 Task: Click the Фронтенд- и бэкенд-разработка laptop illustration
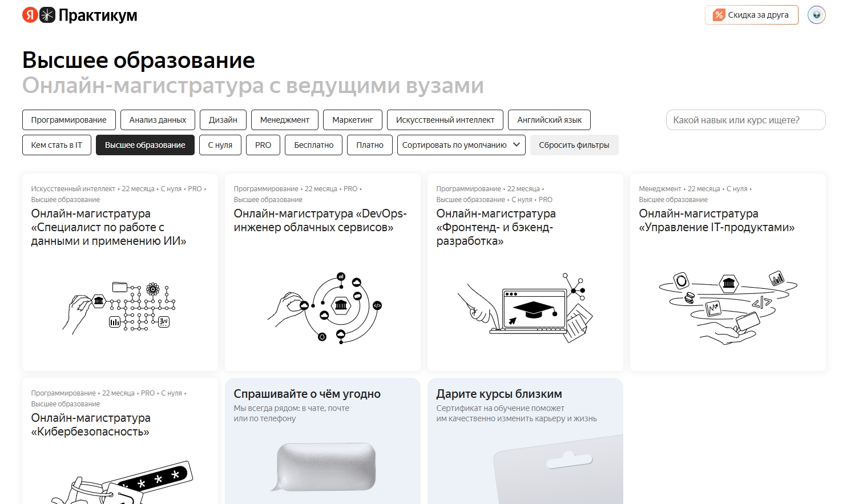pyautogui.click(x=525, y=308)
